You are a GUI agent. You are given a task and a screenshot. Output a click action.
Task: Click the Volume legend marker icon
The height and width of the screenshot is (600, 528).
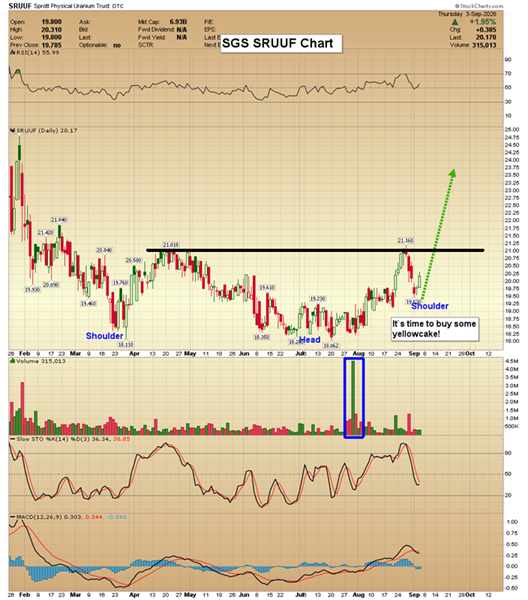(12, 361)
